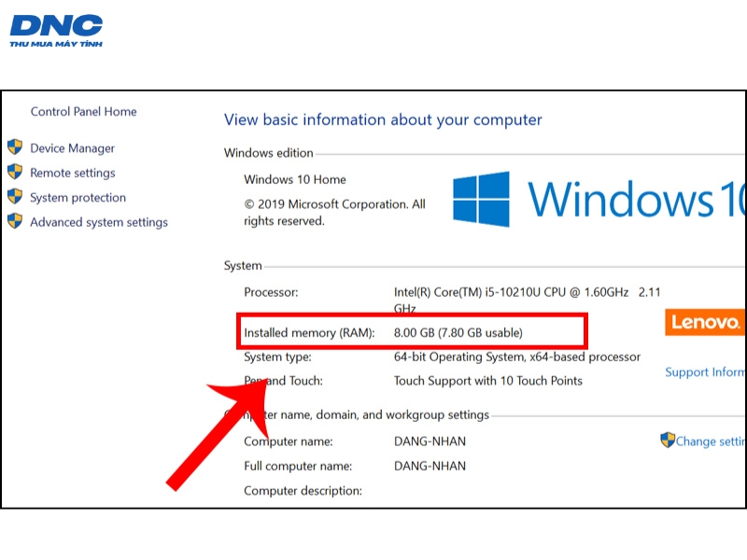The image size is (747, 560).
Task: Open System protection link
Action: click(x=78, y=198)
